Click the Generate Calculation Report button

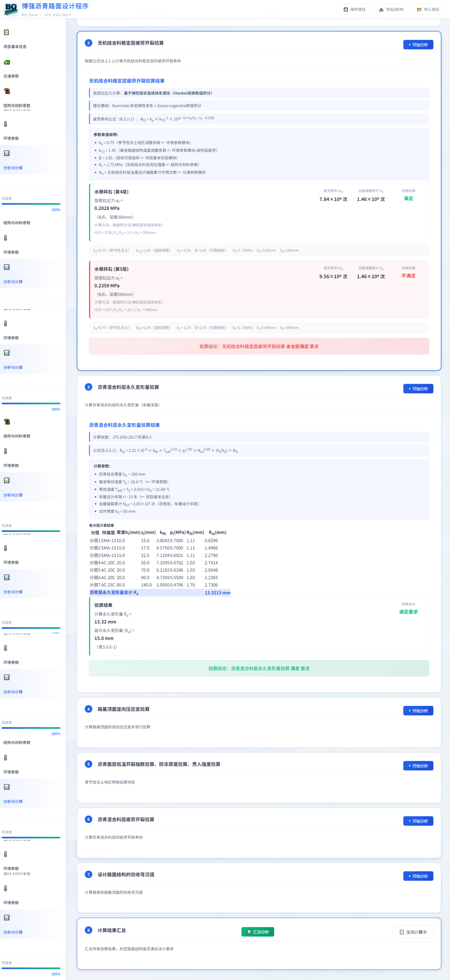413,932
